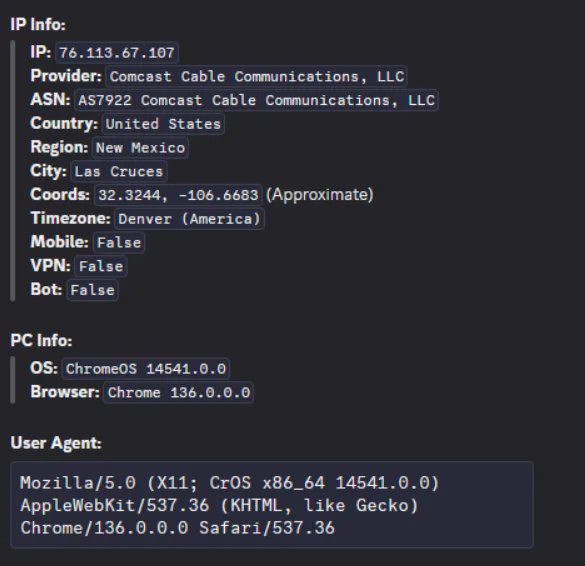Click the Timezone label text
This screenshot has width=585, height=566.
click(x=71, y=218)
